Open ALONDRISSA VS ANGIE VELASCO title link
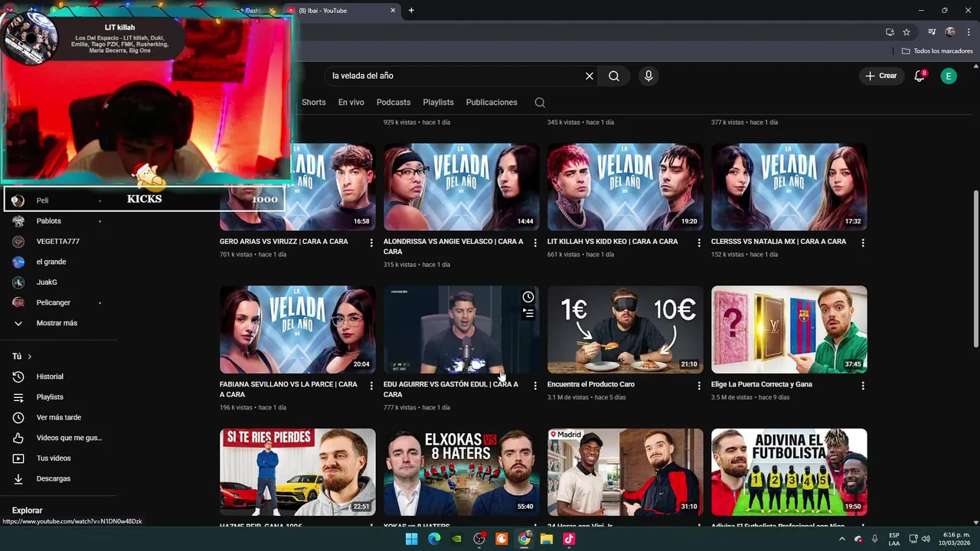Viewport: 980px width, 551px height. point(453,246)
